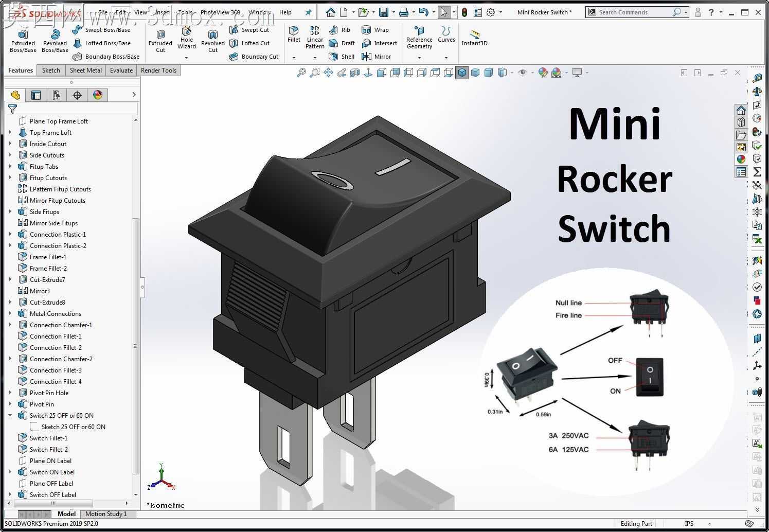769x532 pixels.
Task: Expand the Switch ON Label feature
Action: pyautogui.click(x=10, y=472)
